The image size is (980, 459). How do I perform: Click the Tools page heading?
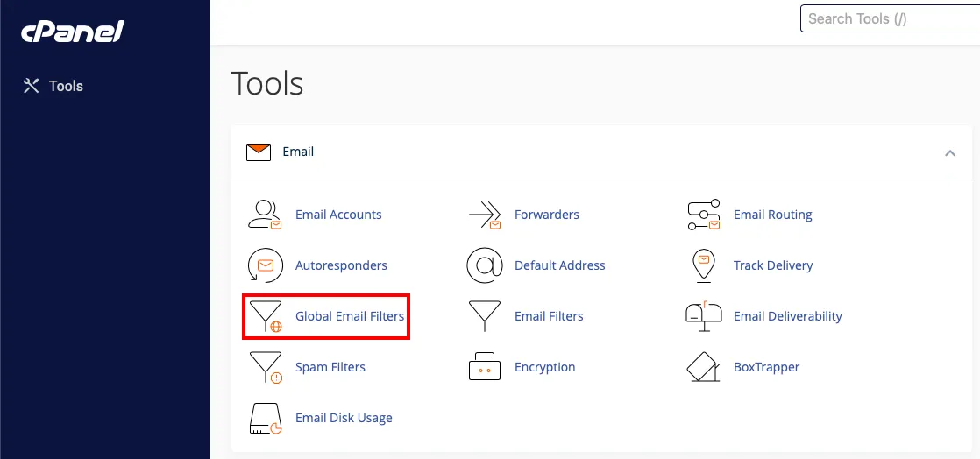pos(267,84)
